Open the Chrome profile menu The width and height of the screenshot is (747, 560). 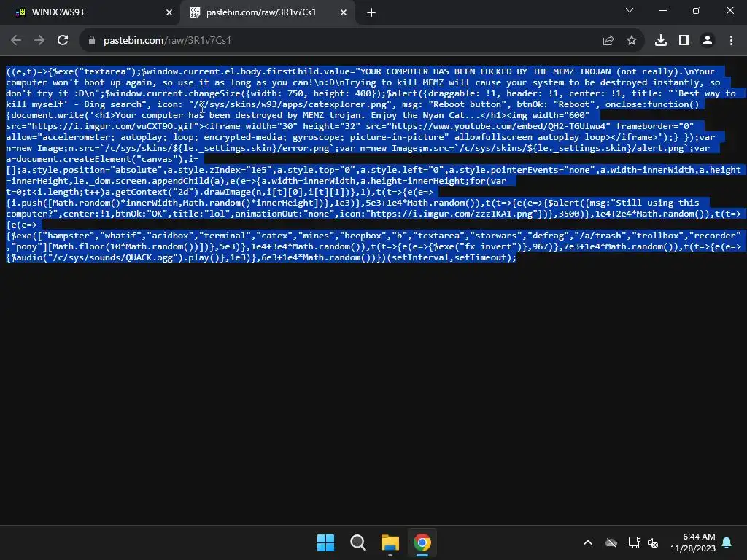pos(708,41)
